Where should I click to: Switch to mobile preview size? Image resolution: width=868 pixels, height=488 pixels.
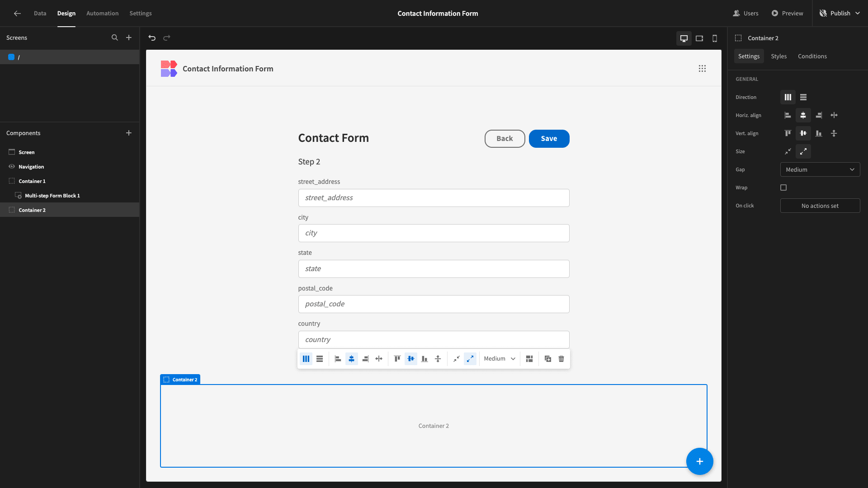715,38
